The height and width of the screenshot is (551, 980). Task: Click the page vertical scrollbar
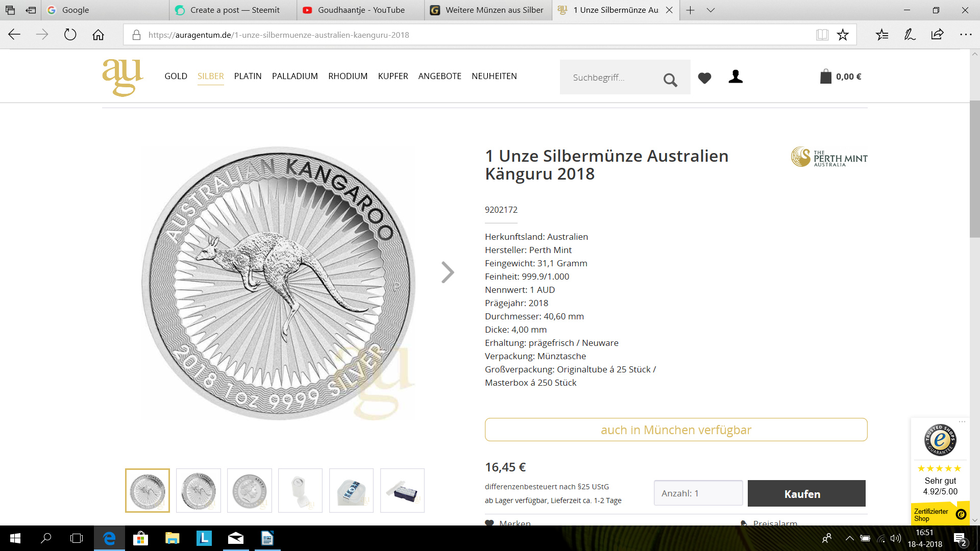(x=974, y=168)
